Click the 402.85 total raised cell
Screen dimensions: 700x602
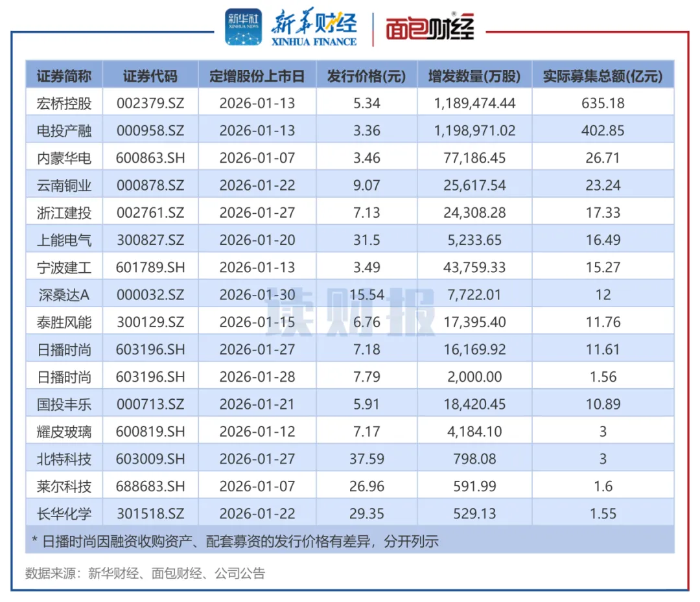tap(603, 130)
